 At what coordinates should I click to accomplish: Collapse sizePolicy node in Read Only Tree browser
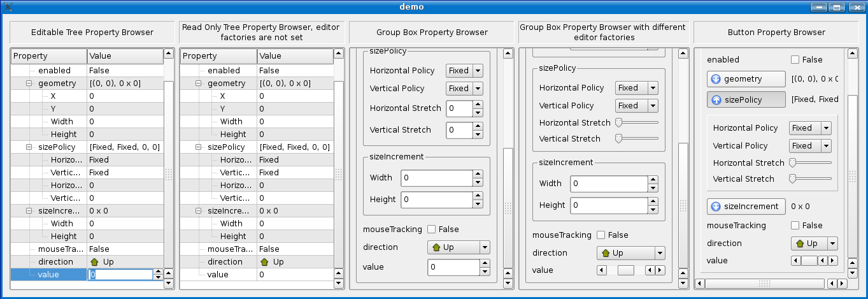[x=199, y=147]
